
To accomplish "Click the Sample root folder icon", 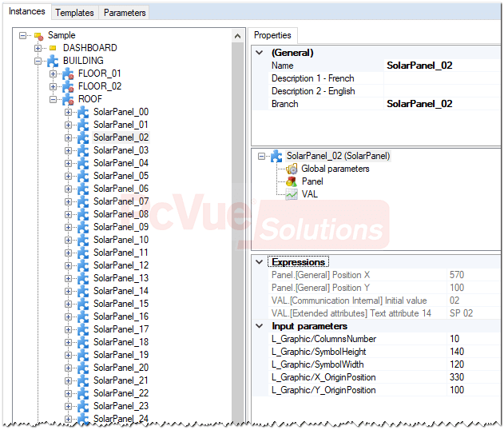I will tap(38, 35).
